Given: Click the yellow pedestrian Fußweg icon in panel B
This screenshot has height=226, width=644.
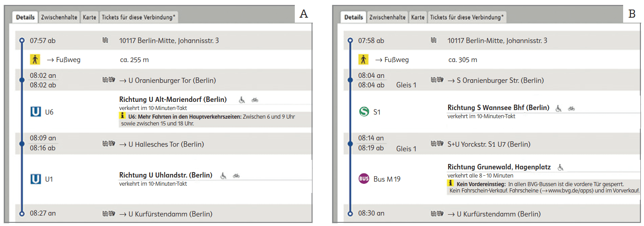Looking at the screenshot, I should (x=363, y=59).
